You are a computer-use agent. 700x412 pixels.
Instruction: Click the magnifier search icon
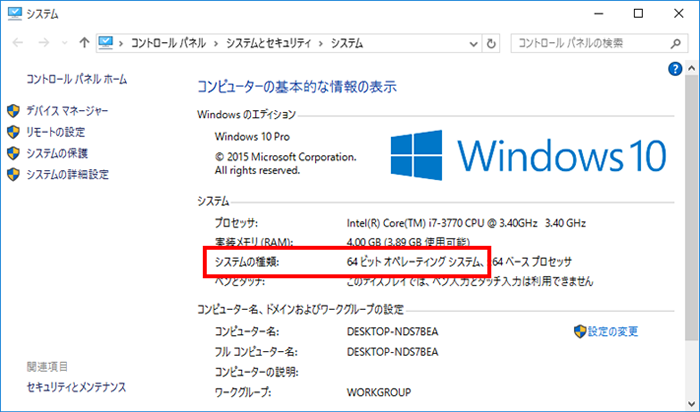[676, 43]
